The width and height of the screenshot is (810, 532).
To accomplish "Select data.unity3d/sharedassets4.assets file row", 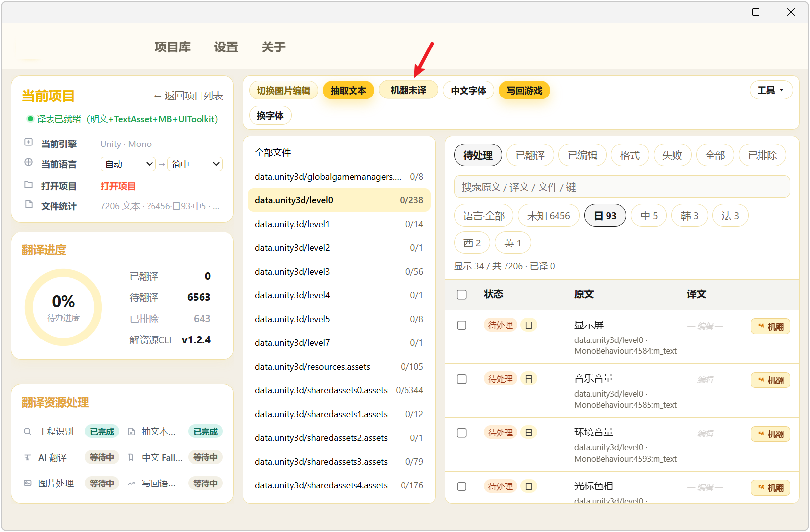I will coord(339,485).
